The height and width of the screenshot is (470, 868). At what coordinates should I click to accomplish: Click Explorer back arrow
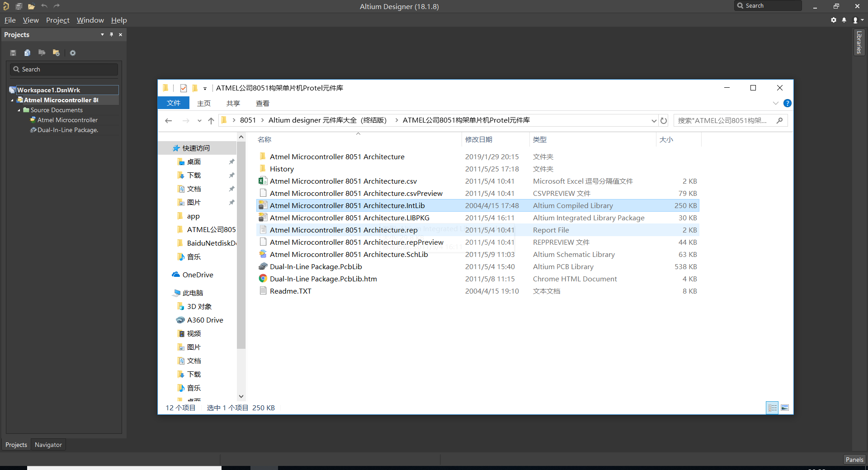[169, 120]
